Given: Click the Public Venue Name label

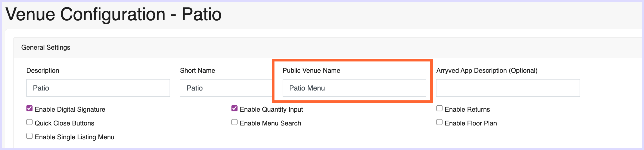Looking at the screenshot, I should coord(311,70).
